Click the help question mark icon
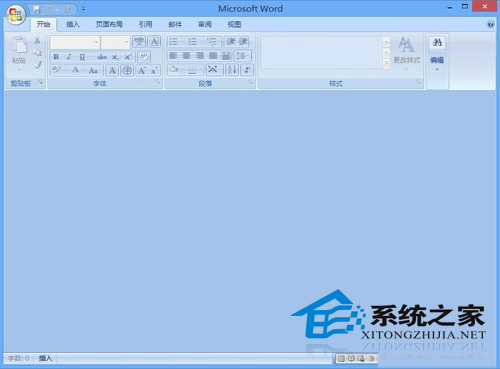The image size is (500, 369). point(490,24)
